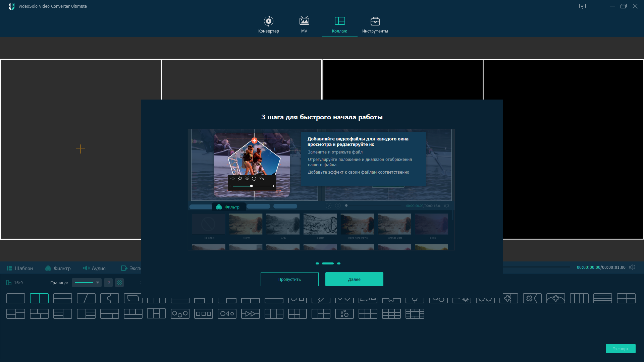Open the Инструменты toolbox
This screenshot has width=644, height=362.
pos(375,25)
